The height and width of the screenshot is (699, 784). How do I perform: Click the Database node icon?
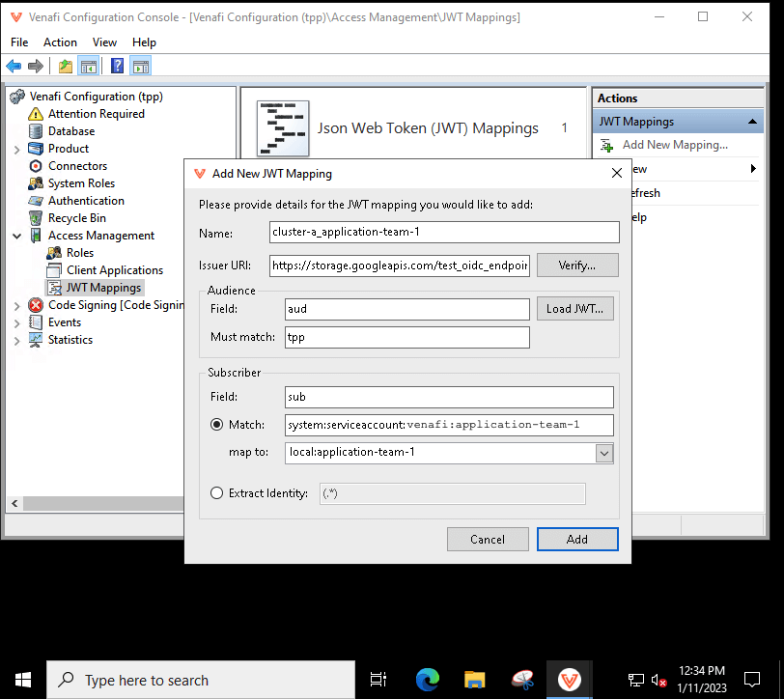coord(36,131)
